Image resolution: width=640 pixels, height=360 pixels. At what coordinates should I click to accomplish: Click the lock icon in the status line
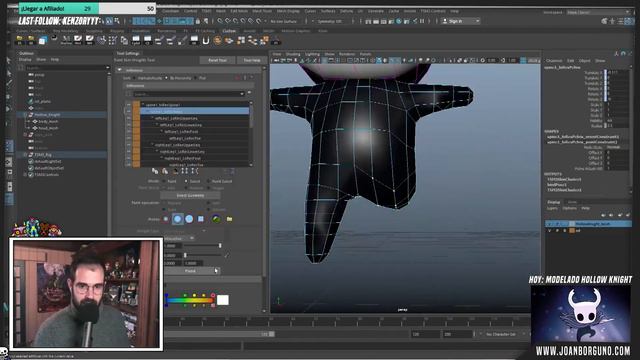click(x=198, y=21)
